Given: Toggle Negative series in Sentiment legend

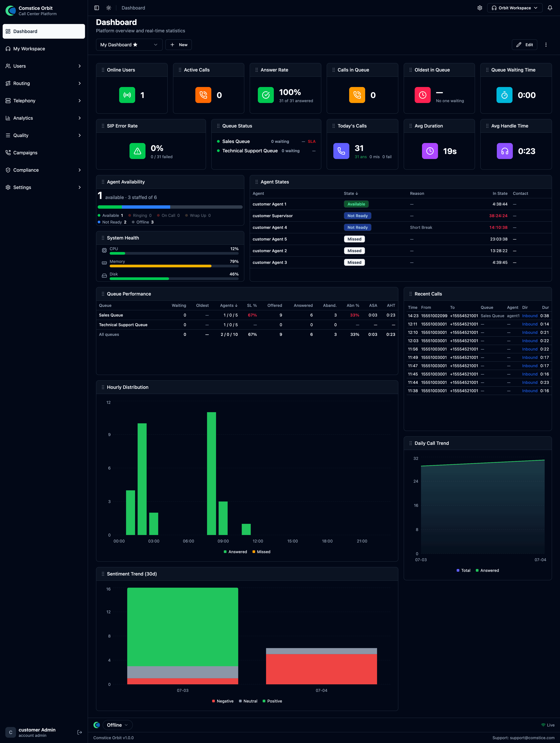Looking at the screenshot, I should [x=223, y=701].
